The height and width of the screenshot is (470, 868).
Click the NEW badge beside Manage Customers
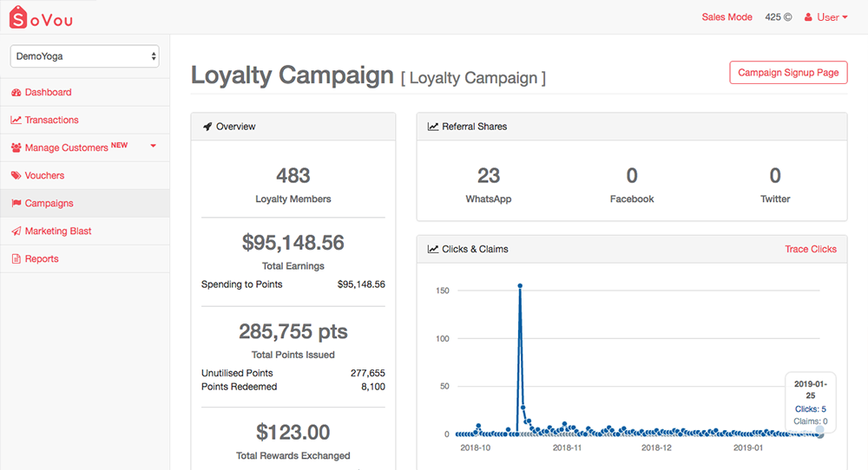pyautogui.click(x=119, y=146)
